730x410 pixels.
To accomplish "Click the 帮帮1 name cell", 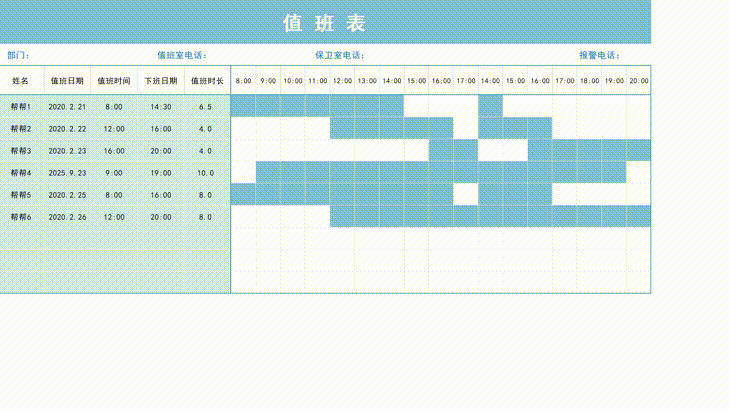I will (21, 106).
